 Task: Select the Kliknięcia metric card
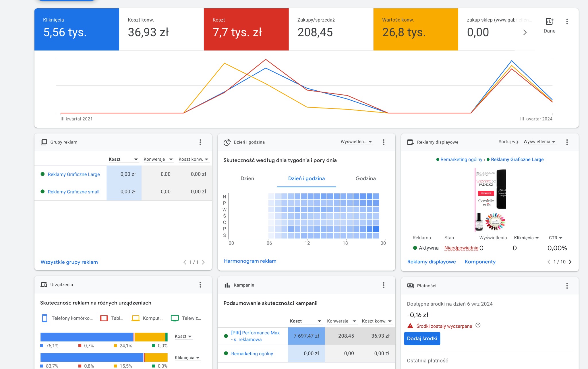point(76,29)
